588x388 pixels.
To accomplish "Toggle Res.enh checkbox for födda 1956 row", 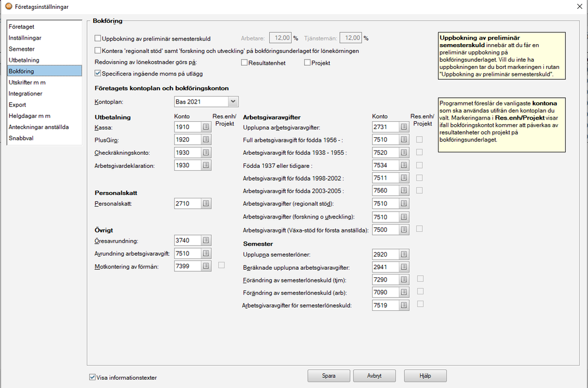I will [419, 140].
